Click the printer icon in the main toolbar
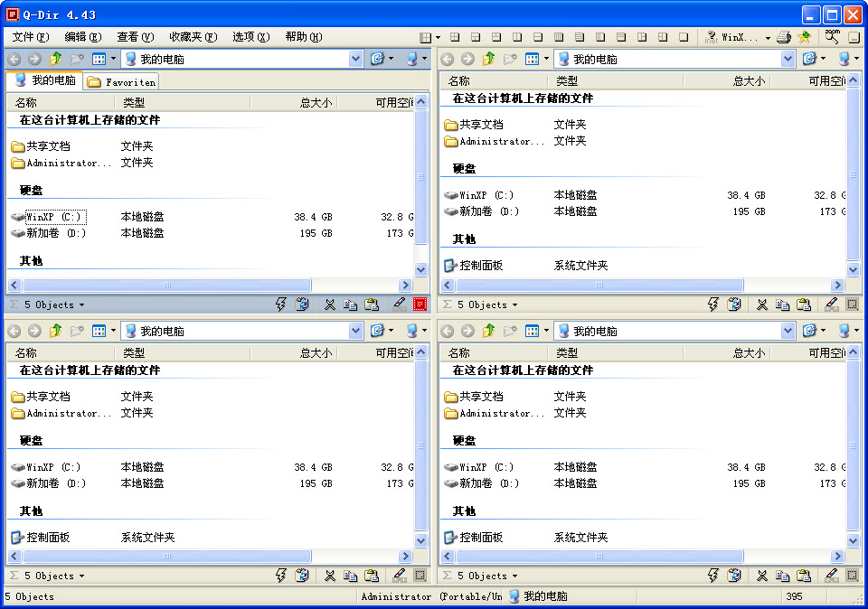Image resolution: width=868 pixels, height=609 pixels. coord(783,37)
